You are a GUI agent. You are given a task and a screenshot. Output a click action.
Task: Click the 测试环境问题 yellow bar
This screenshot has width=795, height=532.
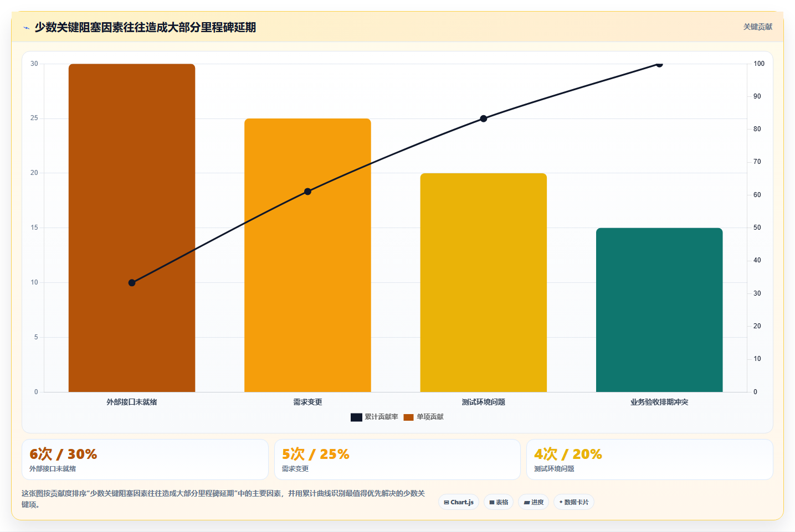pyautogui.click(x=484, y=282)
